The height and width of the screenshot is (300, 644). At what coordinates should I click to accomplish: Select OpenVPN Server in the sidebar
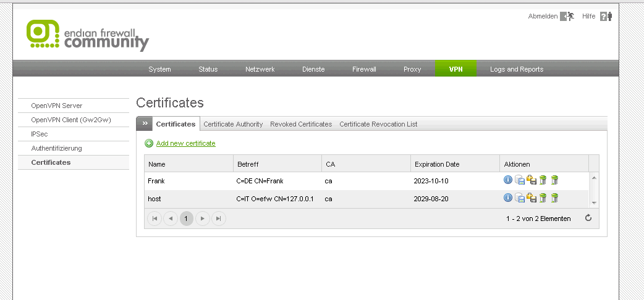click(57, 106)
